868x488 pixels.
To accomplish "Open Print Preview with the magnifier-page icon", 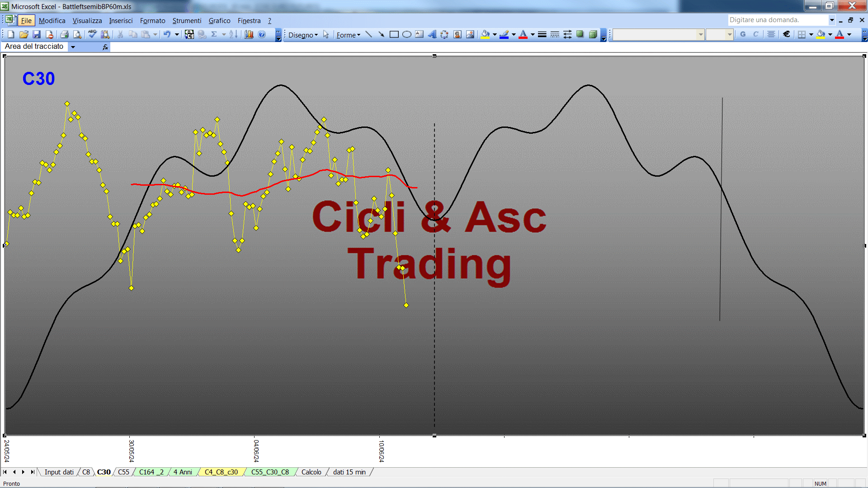I will pos(77,34).
